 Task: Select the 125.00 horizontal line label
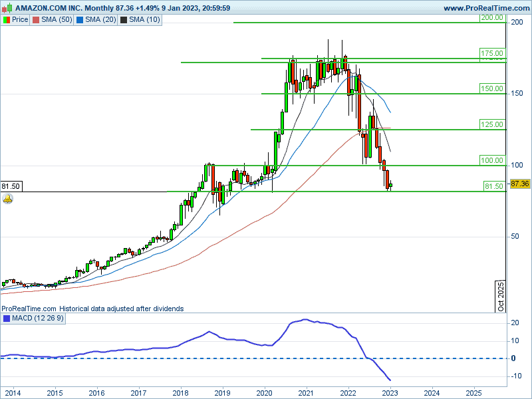492,124
